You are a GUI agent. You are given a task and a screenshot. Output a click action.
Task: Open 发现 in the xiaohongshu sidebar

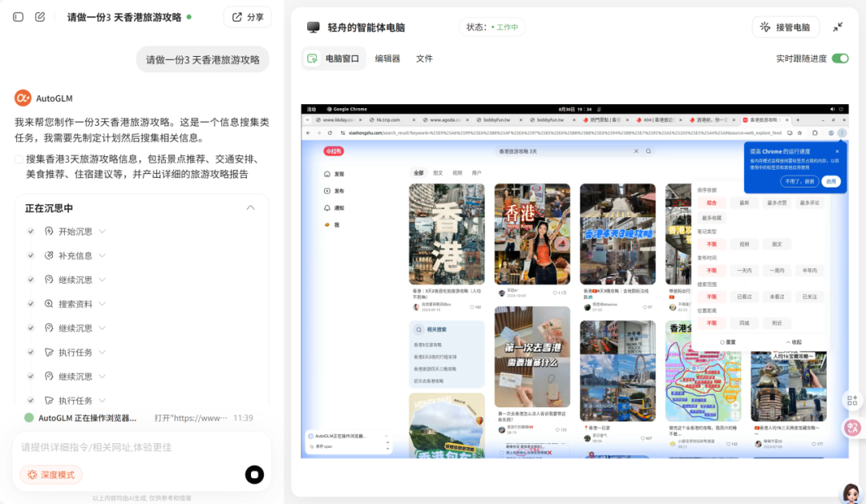tap(334, 174)
